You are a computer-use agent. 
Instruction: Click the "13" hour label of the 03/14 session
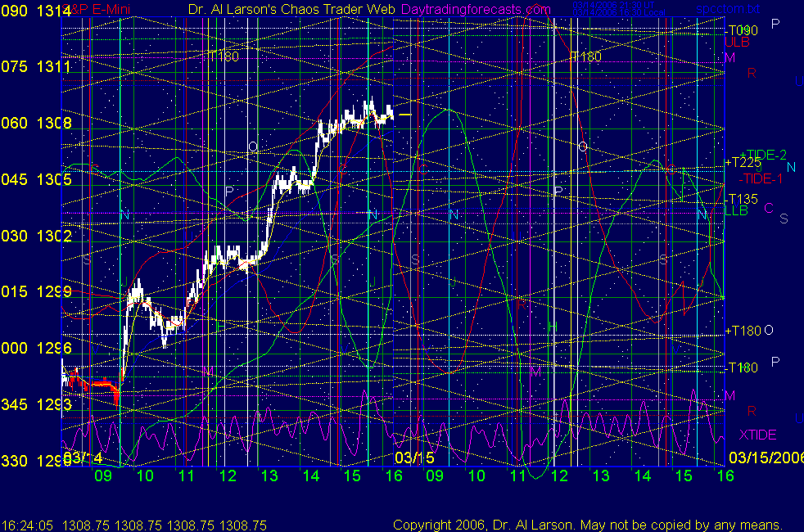pos(269,476)
